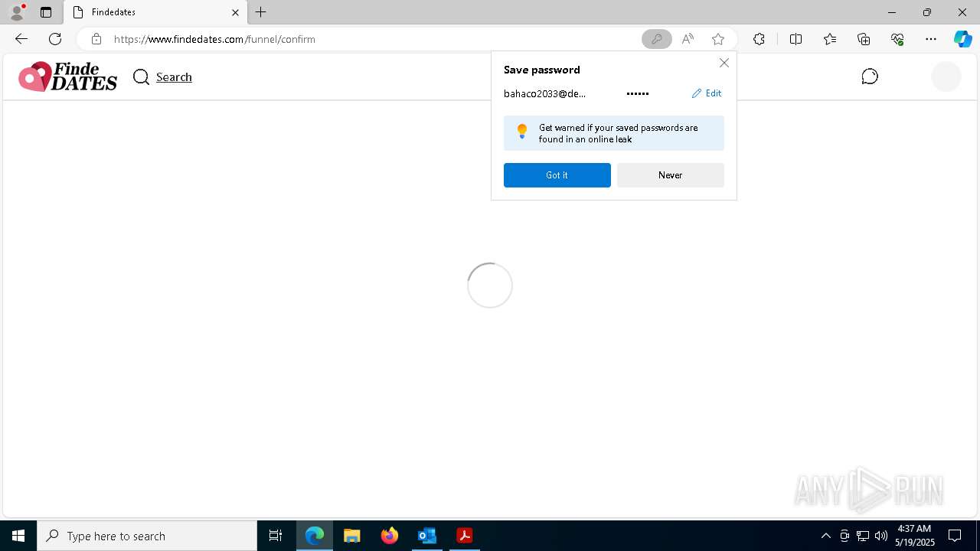Select the Findedates tab
The image size is (980, 551).
155,12
